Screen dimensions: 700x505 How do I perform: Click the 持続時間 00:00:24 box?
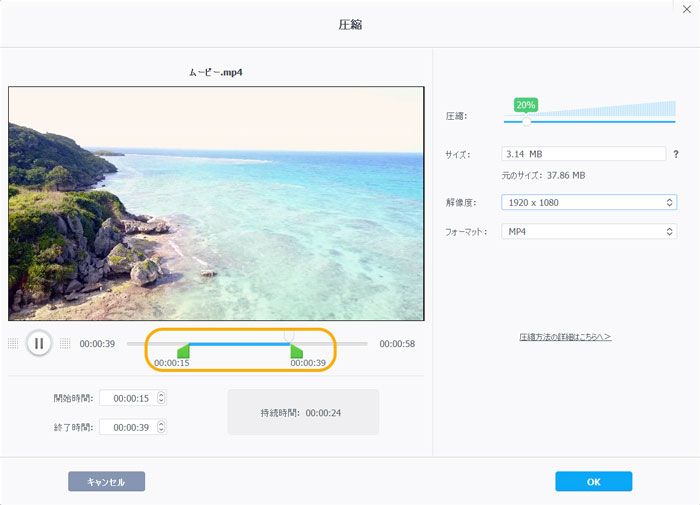tap(303, 412)
